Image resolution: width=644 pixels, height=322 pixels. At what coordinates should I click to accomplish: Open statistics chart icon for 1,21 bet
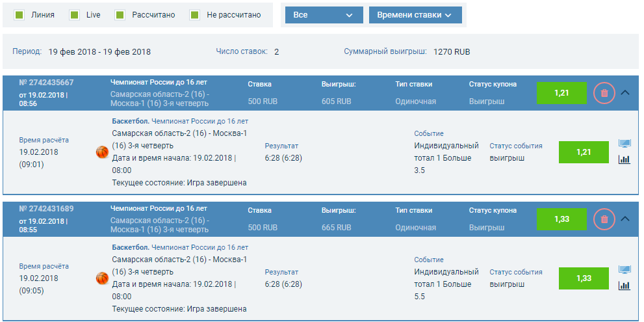point(625,159)
